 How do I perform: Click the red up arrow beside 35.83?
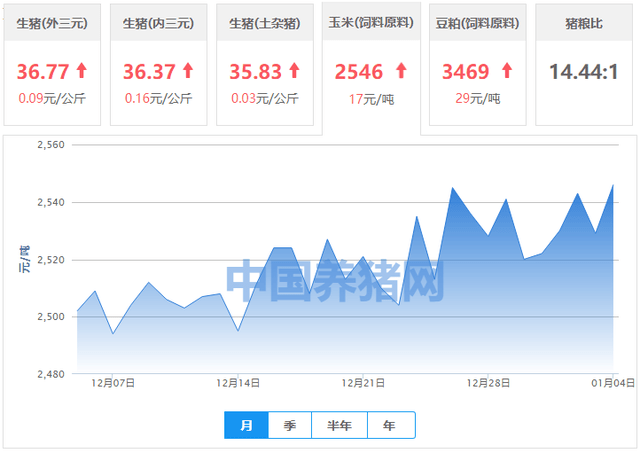point(294,70)
